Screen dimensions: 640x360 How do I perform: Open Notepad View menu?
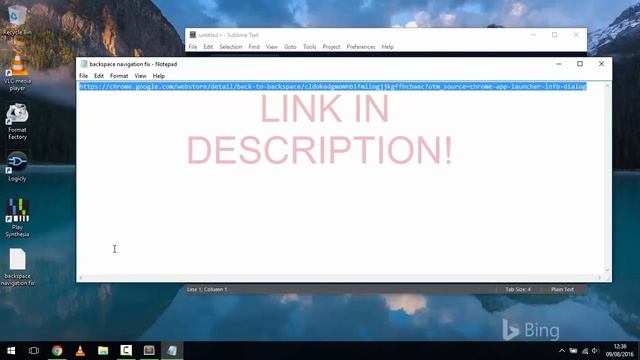point(140,76)
